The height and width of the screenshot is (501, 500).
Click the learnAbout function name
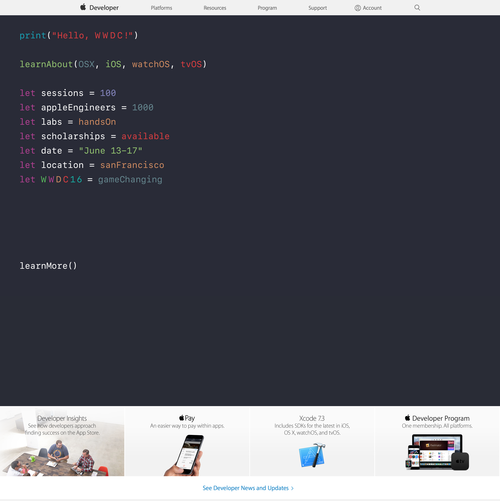coord(46,64)
